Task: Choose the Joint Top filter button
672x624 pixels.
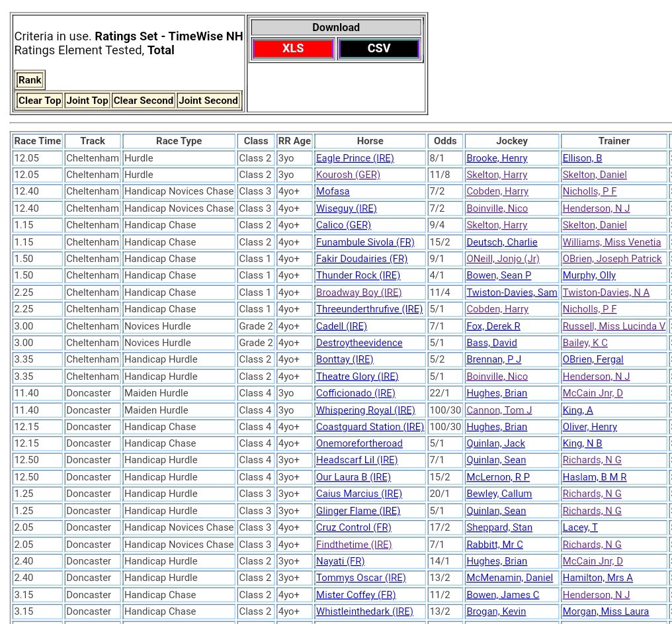Action: [87, 101]
